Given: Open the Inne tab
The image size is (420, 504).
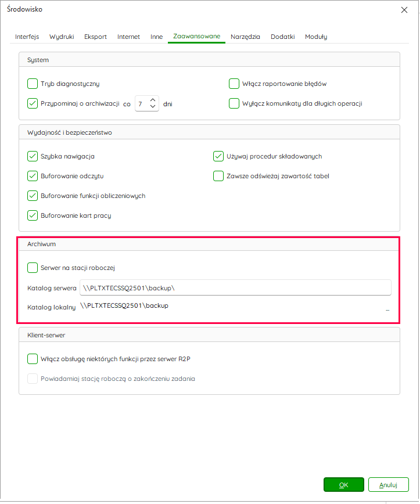Looking at the screenshot, I should [x=157, y=37].
